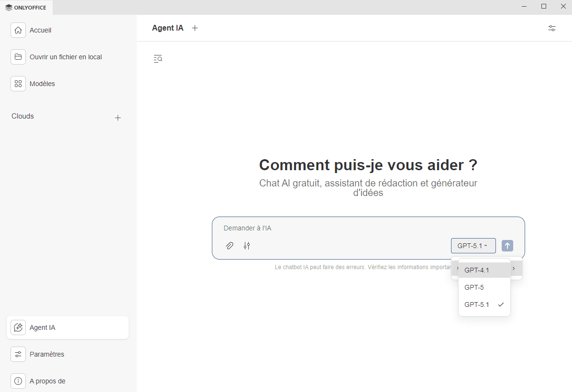The width and height of the screenshot is (572, 392).
Task: Open the GPT-5.1 model dropdown
Action: (x=473, y=245)
